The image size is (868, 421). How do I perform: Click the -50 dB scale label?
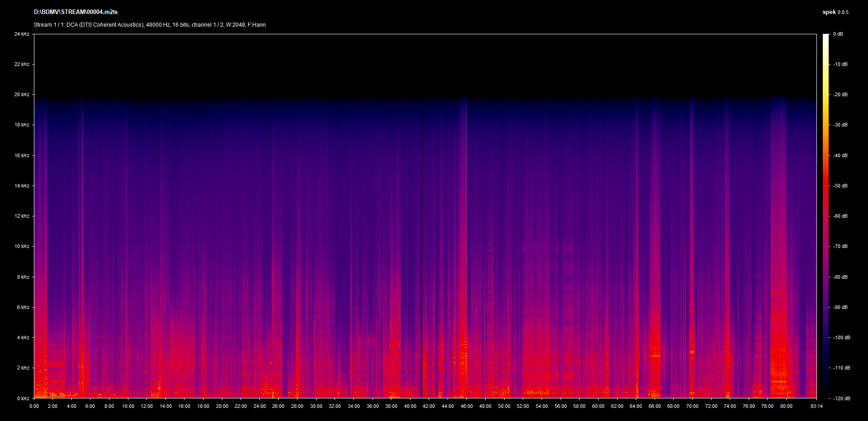pyautogui.click(x=840, y=186)
